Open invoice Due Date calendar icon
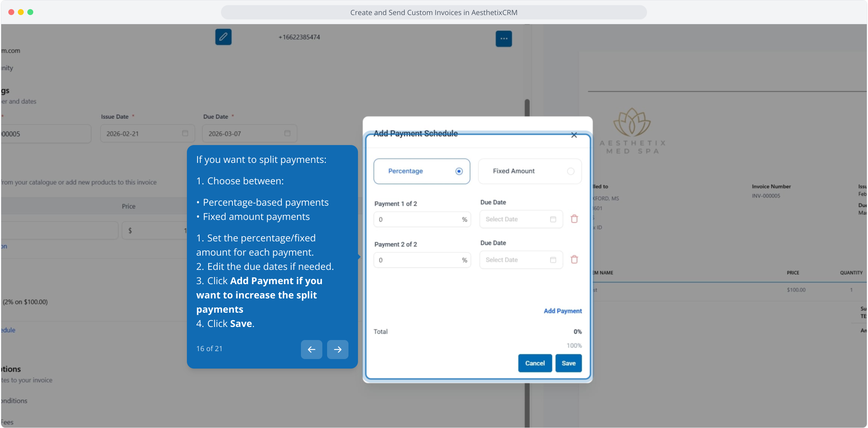This screenshot has height=428, width=868. 287,134
